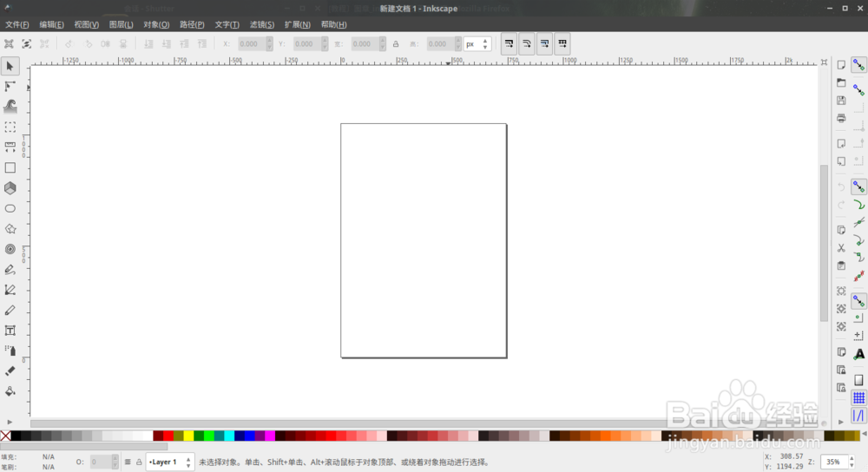The height and width of the screenshot is (472, 868).
Task: Click the Export icon in commands bar
Action: [x=841, y=161]
